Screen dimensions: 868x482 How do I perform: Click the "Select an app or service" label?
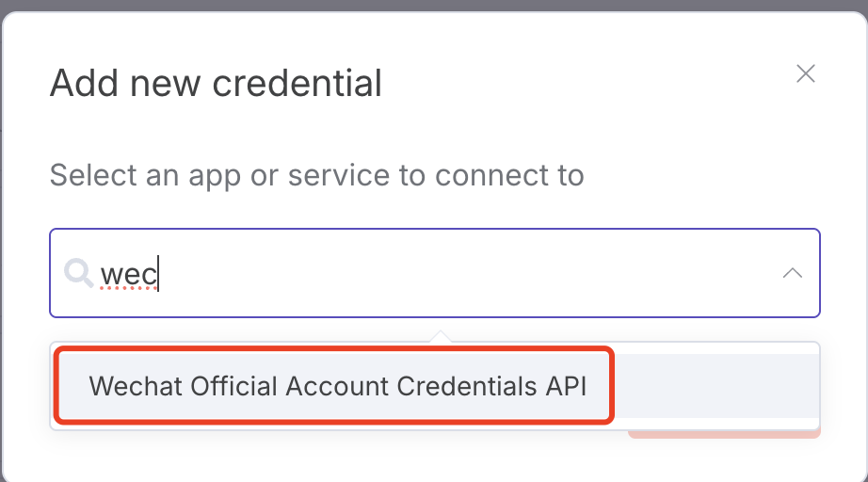click(316, 175)
